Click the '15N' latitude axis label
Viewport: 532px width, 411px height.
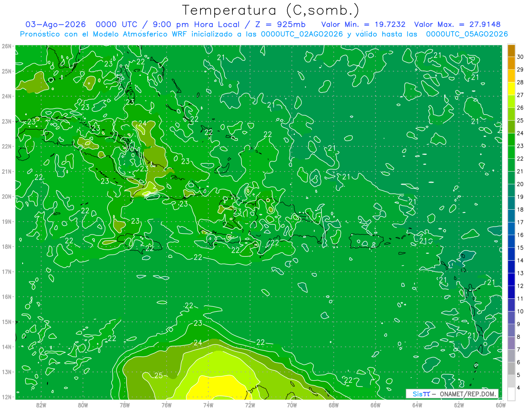[x=7, y=321]
